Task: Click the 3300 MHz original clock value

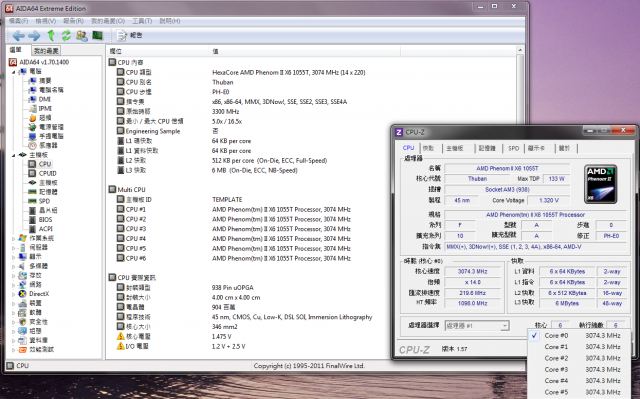Action: (x=225, y=111)
